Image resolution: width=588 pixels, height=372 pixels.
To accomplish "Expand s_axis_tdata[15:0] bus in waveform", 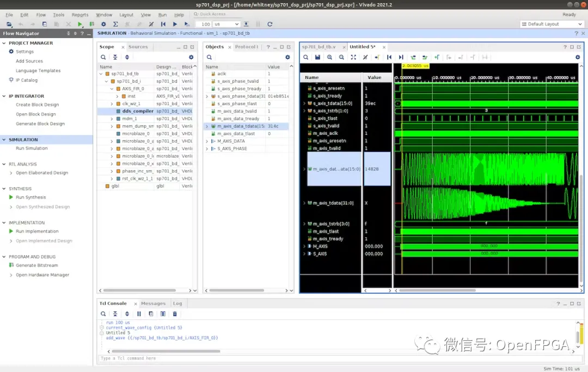I will pos(304,103).
